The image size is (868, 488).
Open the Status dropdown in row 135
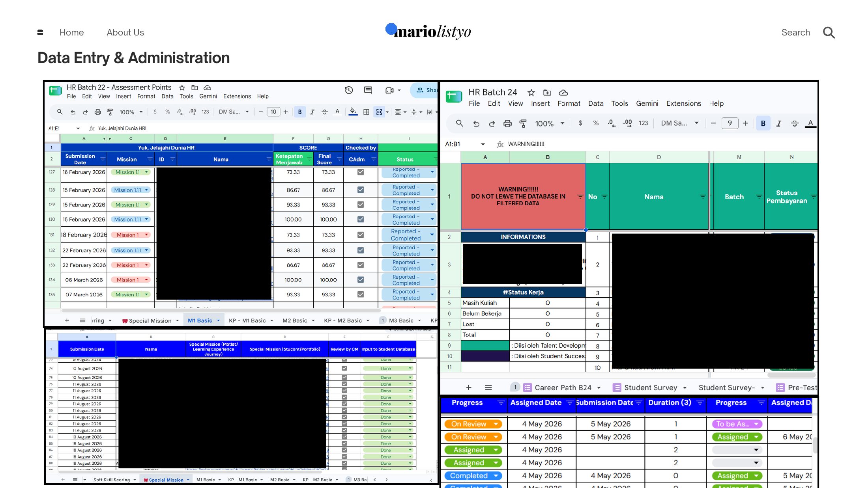pos(432,295)
